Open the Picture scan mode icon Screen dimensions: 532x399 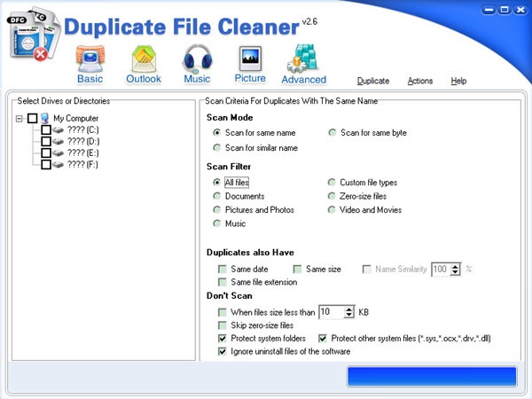pyautogui.click(x=250, y=59)
